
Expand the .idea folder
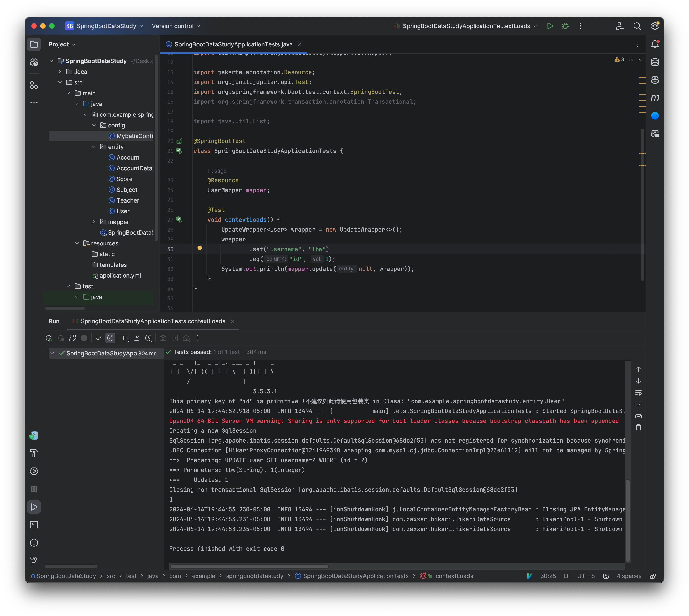point(60,72)
